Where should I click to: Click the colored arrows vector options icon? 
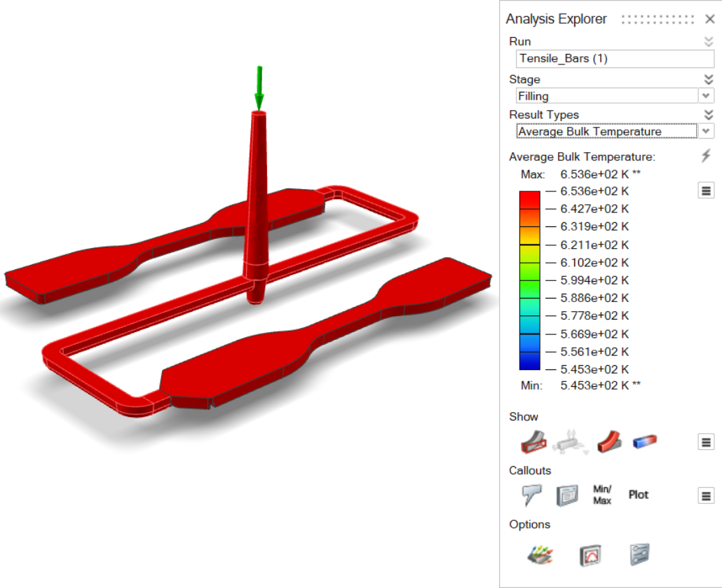pyautogui.click(x=540, y=555)
